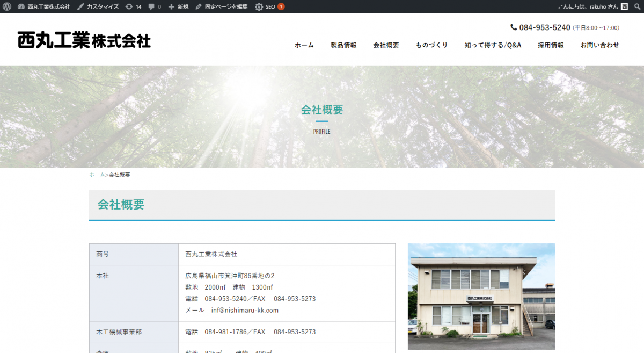644x353 pixels.
Task: Select the 本社 table label cell
Action: (134, 293)
